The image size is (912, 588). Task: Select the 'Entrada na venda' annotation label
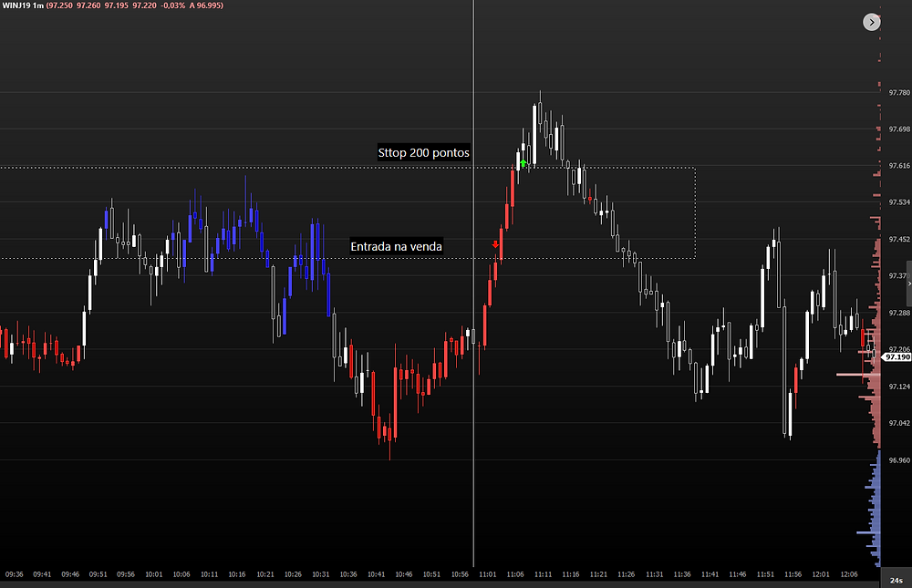(x=396, y=247)
